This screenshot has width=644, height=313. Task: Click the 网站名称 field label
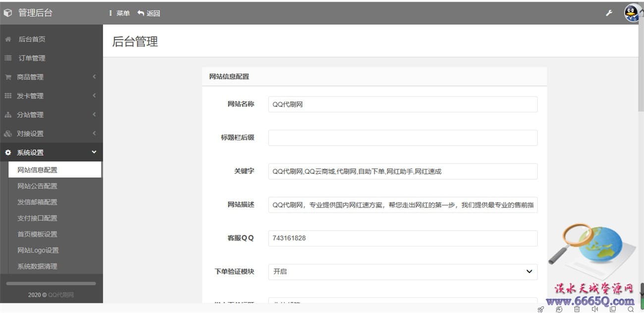[241, 104]
